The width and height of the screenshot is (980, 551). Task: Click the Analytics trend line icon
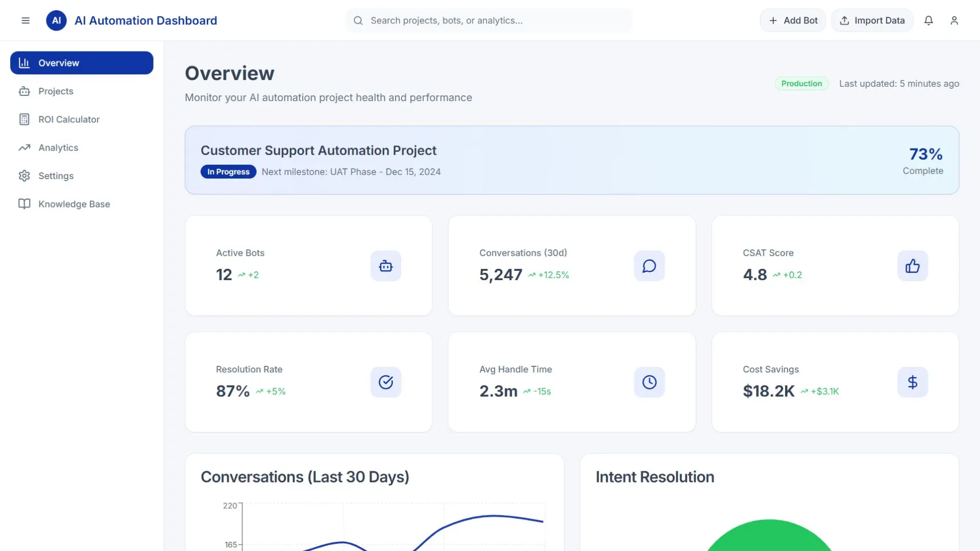[24, 147]
